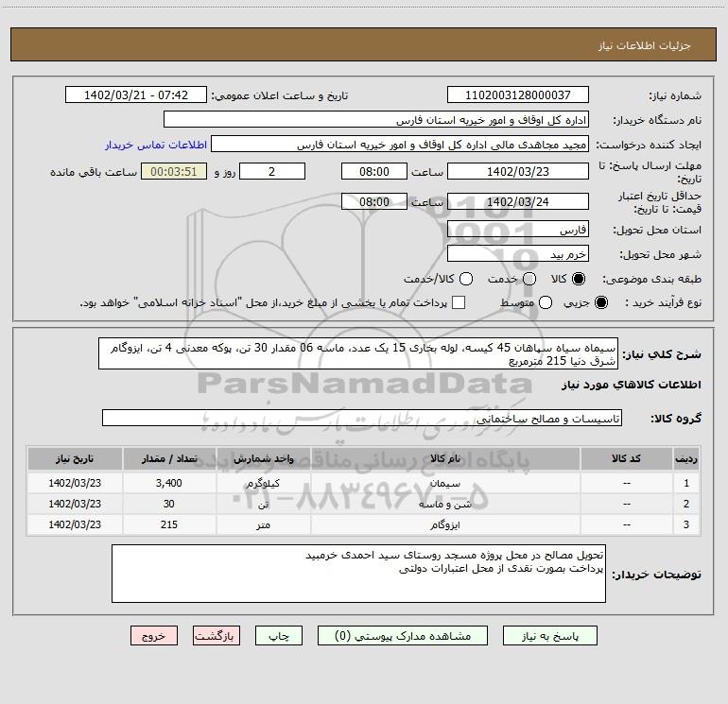Click request creator field مجید مجاهدی
Screen dimensions: 728x704
(x=400, y=145)
